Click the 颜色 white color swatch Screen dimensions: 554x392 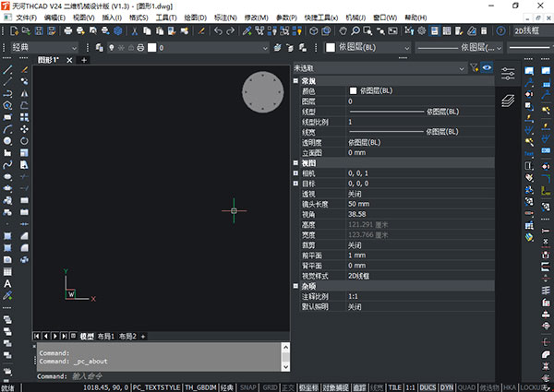(x=353, y=91)
